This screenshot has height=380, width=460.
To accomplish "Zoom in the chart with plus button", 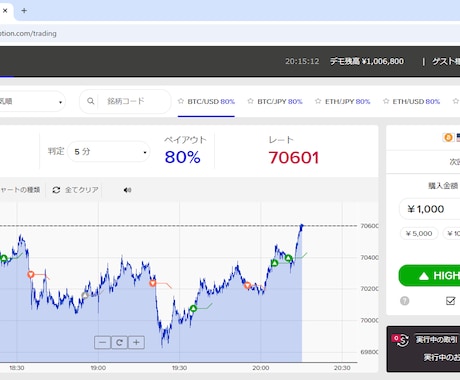I will (x=136, y=342).
